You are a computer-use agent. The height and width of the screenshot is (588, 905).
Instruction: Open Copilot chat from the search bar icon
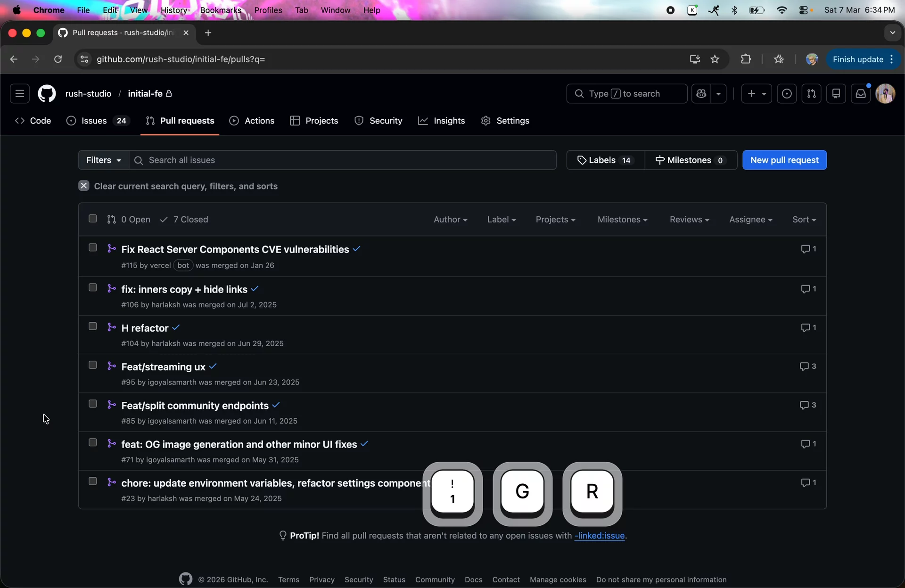tap(701, 94)
